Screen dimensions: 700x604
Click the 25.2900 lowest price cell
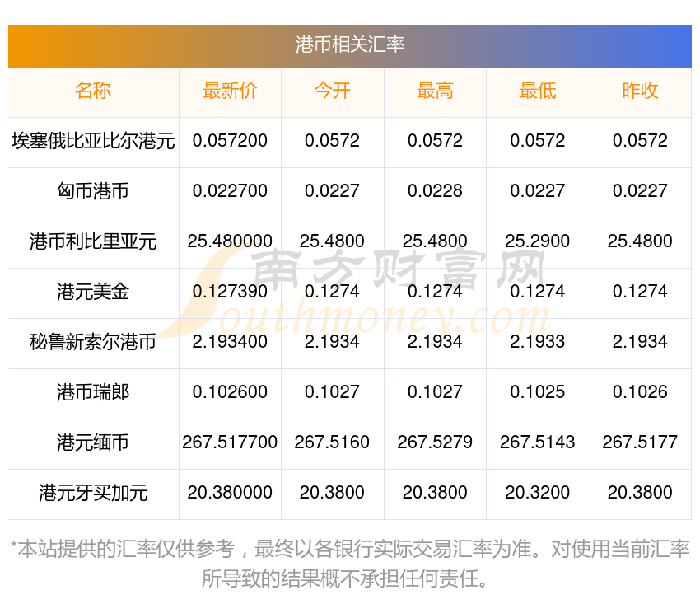coord(538,241)
